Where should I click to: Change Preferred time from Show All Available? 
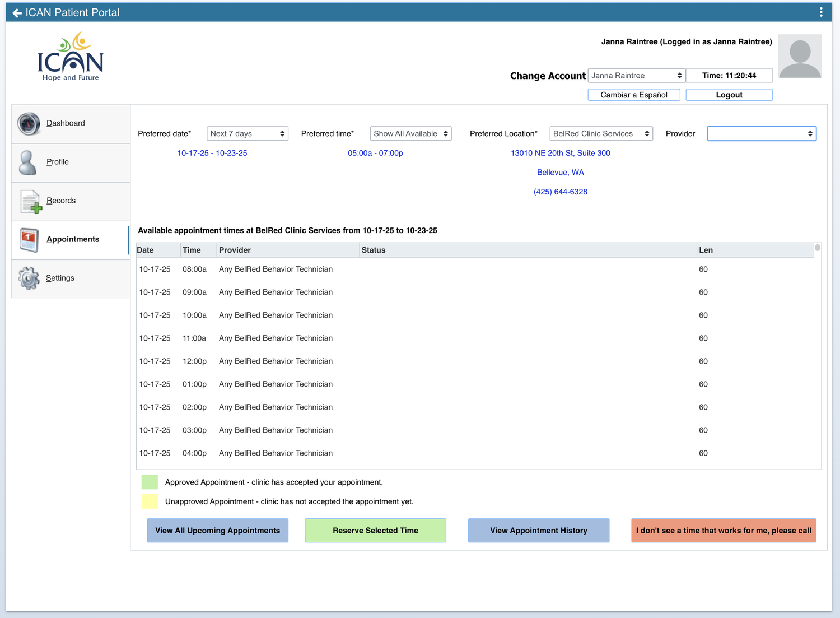(410, 133)
